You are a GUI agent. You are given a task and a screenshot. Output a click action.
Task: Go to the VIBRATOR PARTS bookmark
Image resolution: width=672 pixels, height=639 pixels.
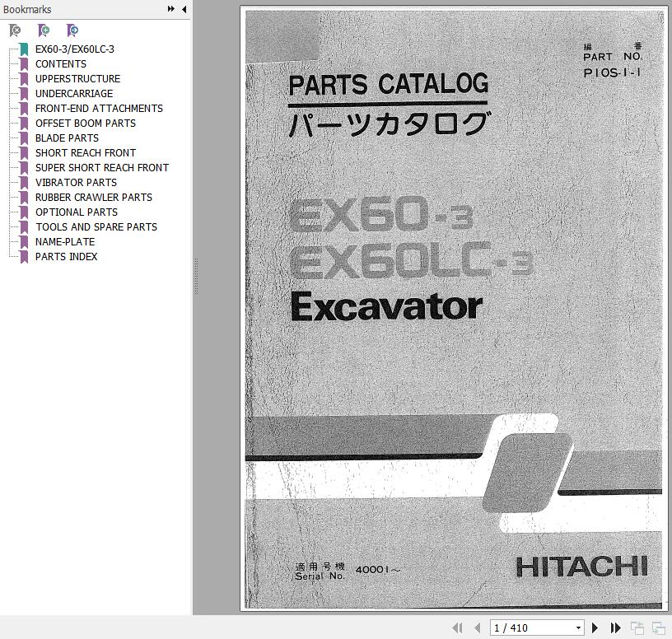[x=76, y=183]
